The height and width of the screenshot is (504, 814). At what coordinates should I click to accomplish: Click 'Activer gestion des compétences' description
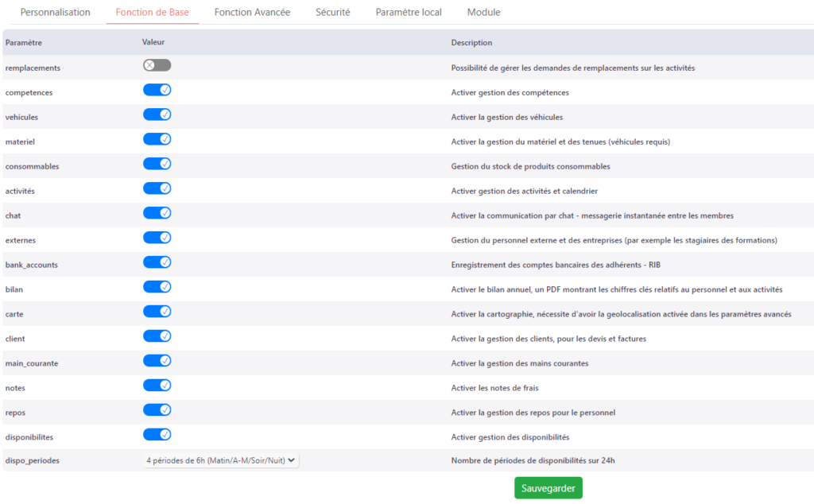point(510,92)
